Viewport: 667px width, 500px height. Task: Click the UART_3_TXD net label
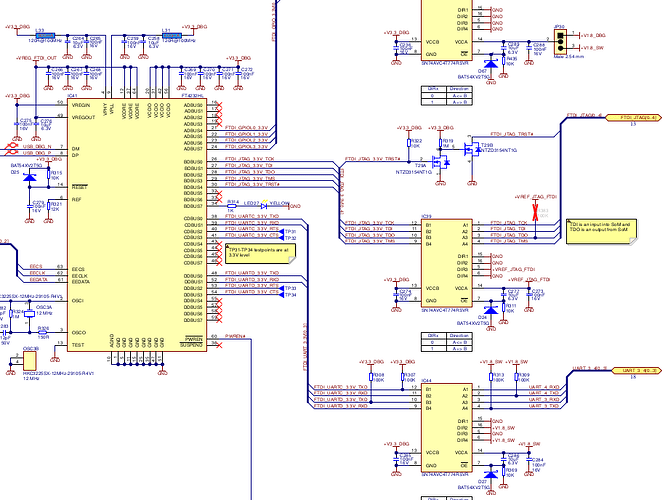[x=544, y=406]
